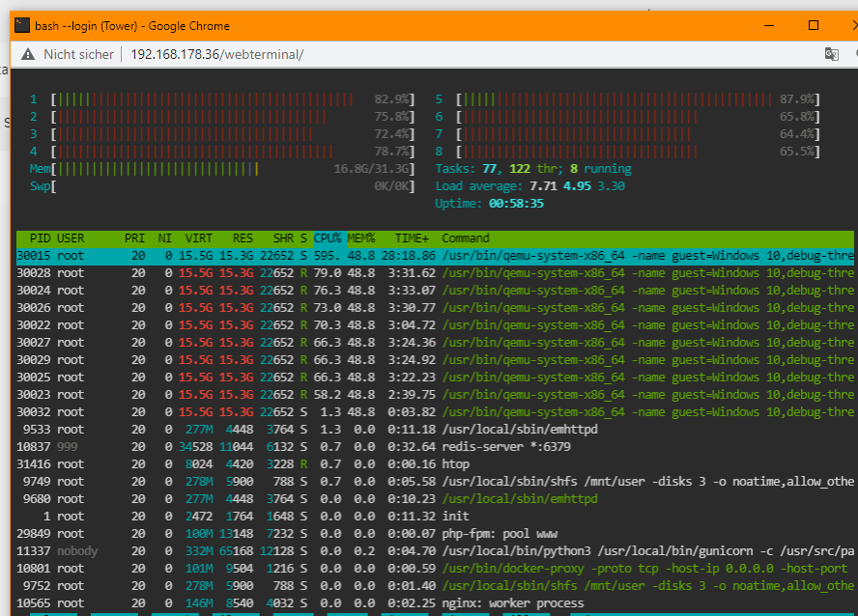Open the translate page icon
858x616 pixels.
tap(832, 54)
